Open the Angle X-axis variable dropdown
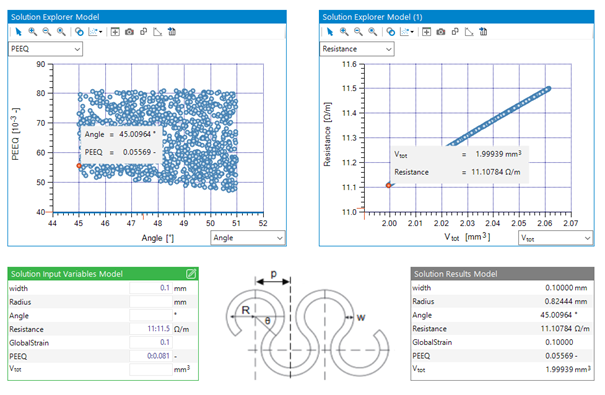The width and height of the screenshot is (605, 395). [248, 238]
